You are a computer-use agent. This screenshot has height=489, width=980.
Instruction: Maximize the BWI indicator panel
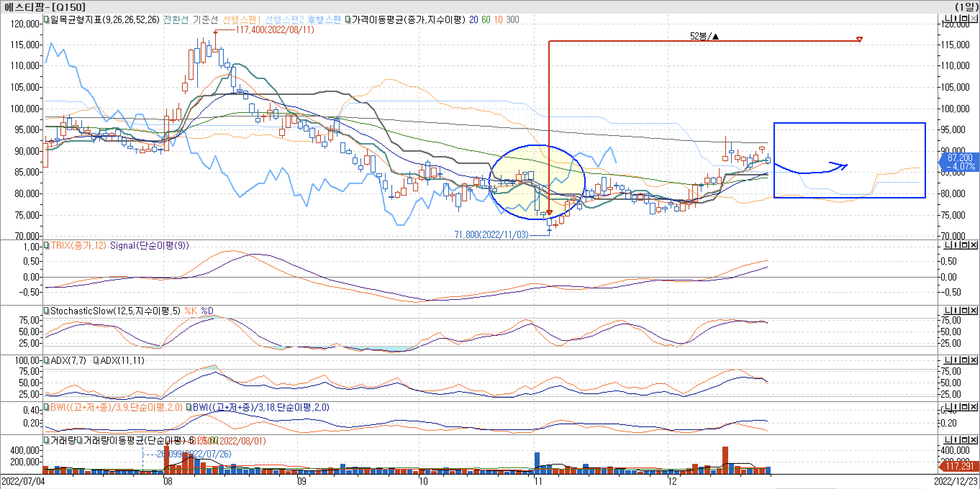(965, 407)
